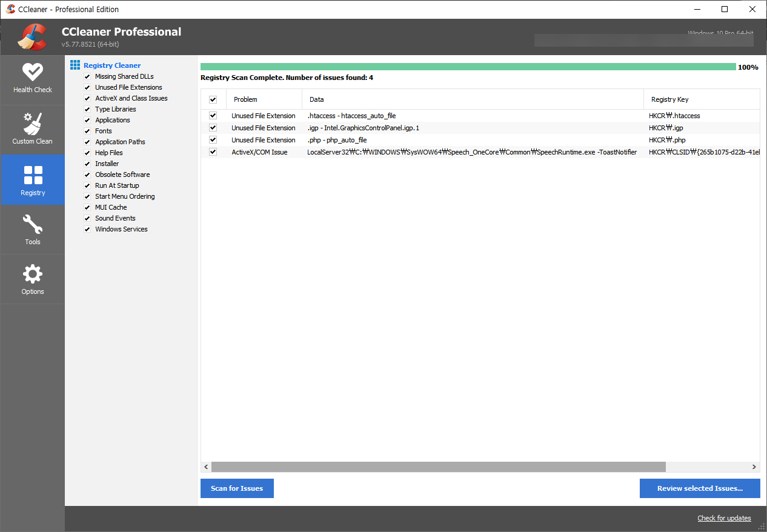Toggle the select-all checkbox in table header

pyautogui.click(x=213, y=99)
